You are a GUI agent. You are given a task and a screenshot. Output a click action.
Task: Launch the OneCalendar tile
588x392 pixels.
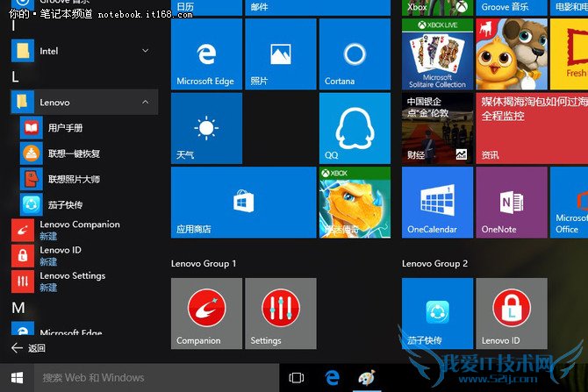[437, 203]
